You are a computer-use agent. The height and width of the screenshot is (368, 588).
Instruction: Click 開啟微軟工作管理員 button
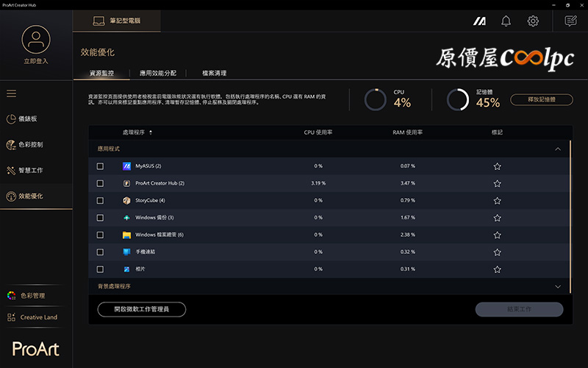tap(141, 310)
